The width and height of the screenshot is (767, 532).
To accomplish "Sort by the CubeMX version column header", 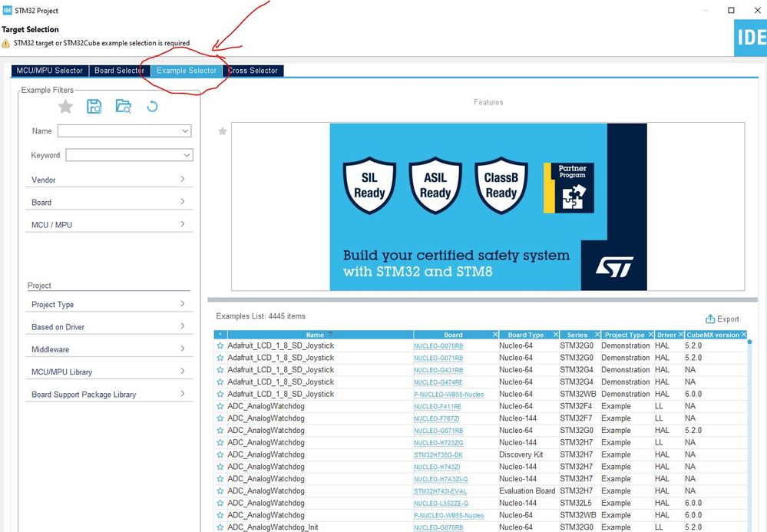I will pyautogui.click(x=712, y=335).
